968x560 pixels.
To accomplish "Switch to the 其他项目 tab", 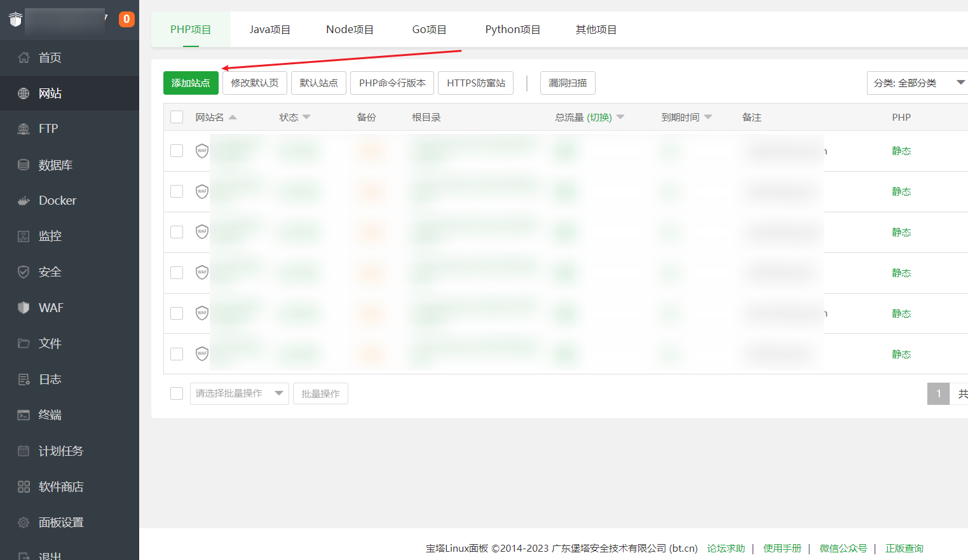I will [x=596, y=29].
